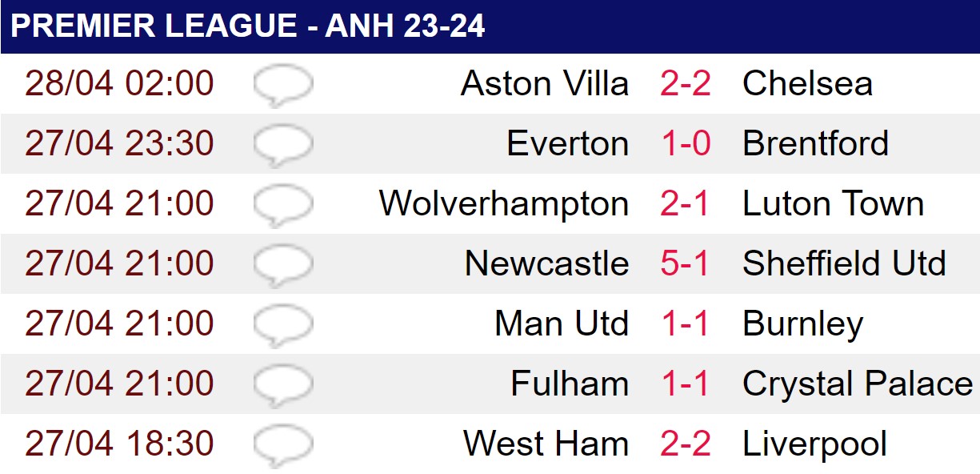The height and width of the screenshot is (474, 980).
Task: Click comment icon on West Ham vs Liverpool row
Action: pos(283,446)
